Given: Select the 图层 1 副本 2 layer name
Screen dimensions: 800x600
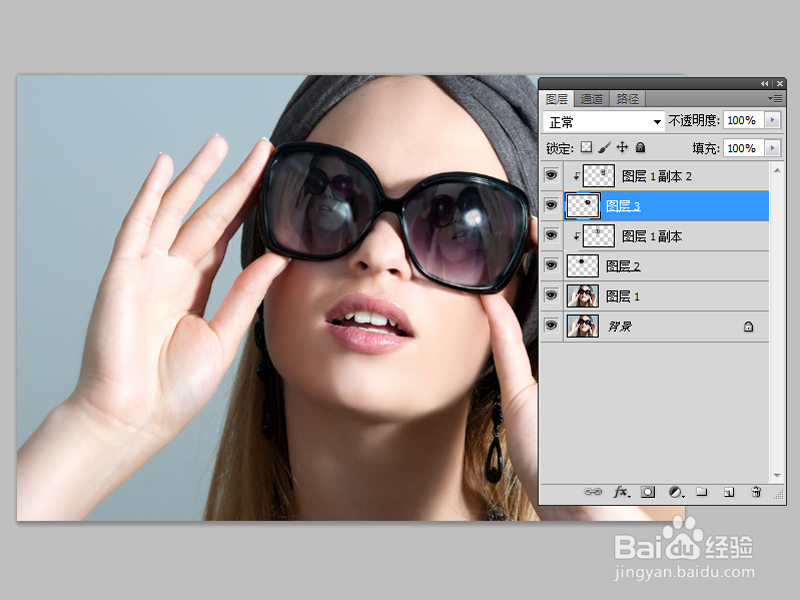Looking at the screenshot, I should [657, 177].
